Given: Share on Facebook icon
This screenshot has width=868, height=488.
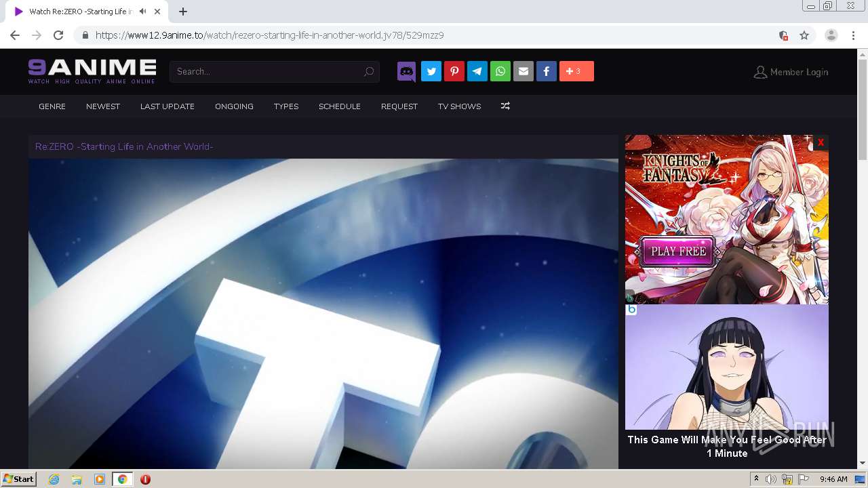Looking at the screenshot, I should coord(547,71).
